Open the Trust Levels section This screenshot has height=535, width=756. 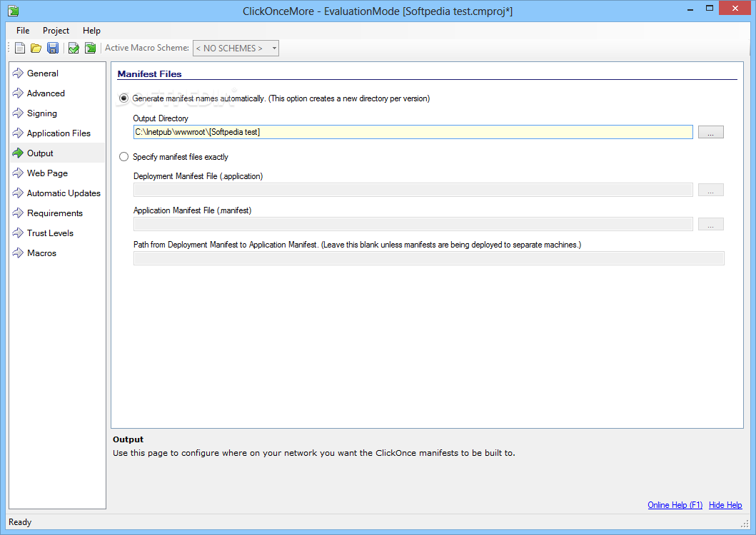pyautogui.click(x=50, y=233)
